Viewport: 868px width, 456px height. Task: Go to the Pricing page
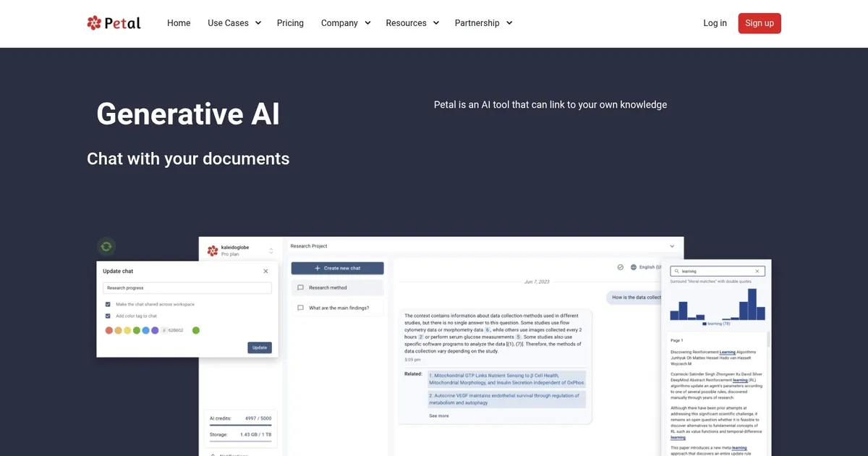pos(290,23)
